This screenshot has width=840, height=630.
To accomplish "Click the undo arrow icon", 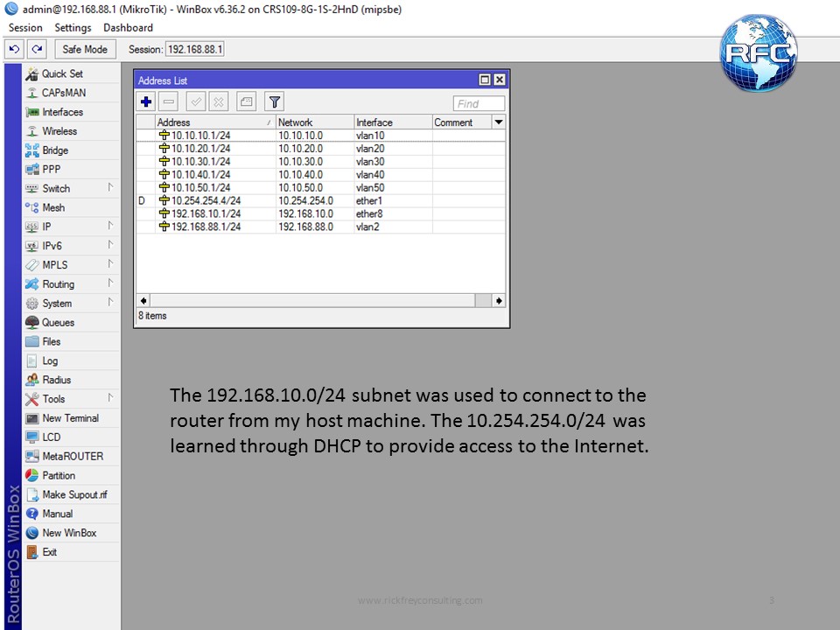I will (x=13, y=50).
